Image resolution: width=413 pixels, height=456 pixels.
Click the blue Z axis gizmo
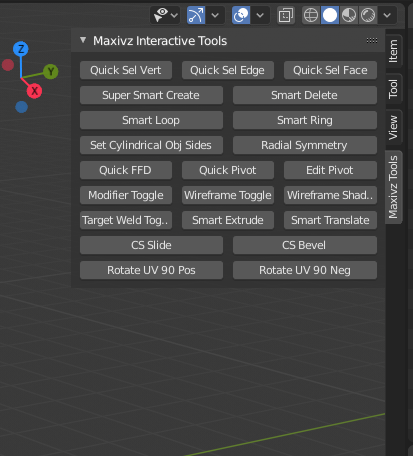tap(21, 49)
